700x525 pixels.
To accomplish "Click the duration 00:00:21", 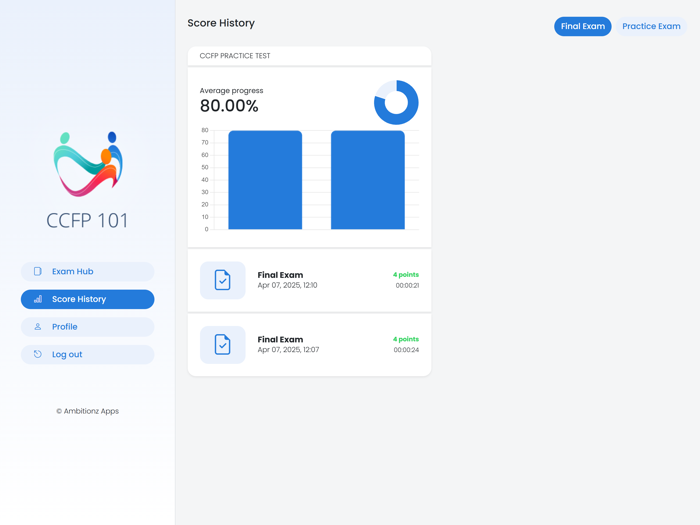I will 407,285.
